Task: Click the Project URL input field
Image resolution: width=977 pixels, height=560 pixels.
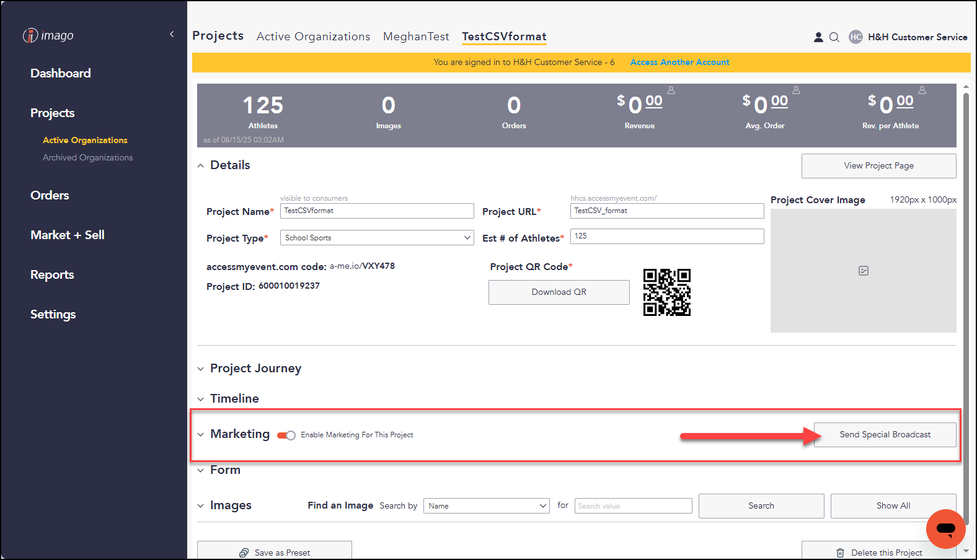Action: 667,211
